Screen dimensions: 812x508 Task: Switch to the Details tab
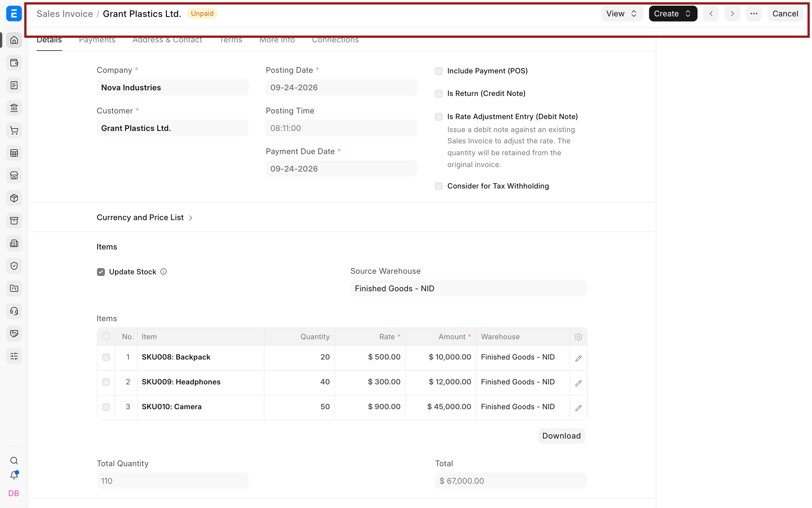click(49, 41)
